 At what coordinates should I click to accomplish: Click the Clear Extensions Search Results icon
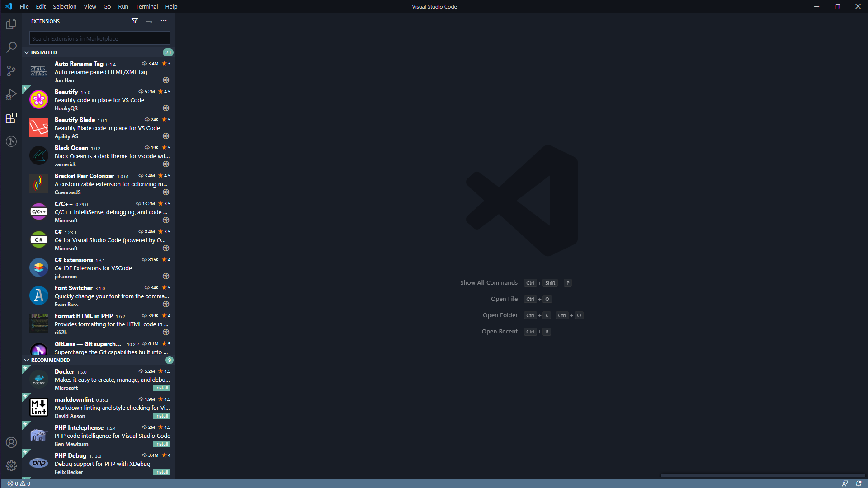pyautogui.click(x=149, y=21)
